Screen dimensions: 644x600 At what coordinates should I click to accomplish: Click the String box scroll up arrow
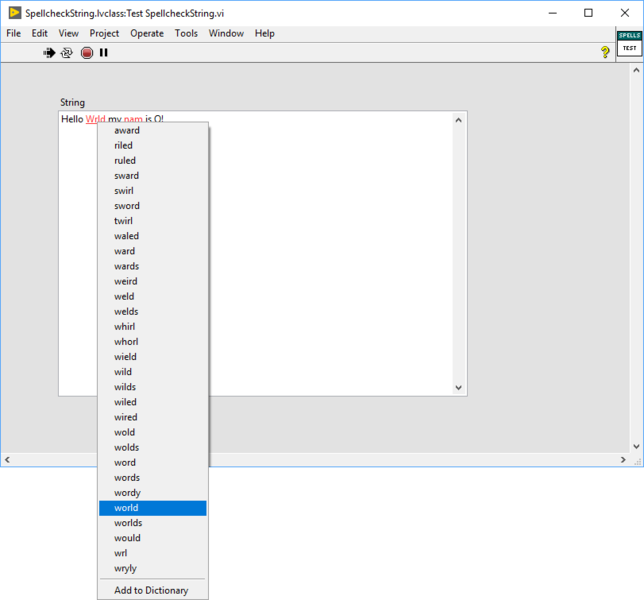coord(458,120)
